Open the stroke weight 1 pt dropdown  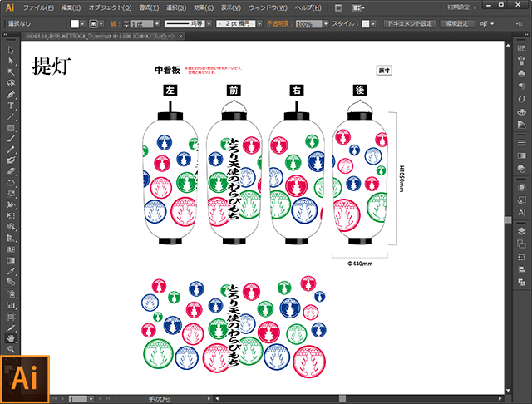tap(157, 24)
